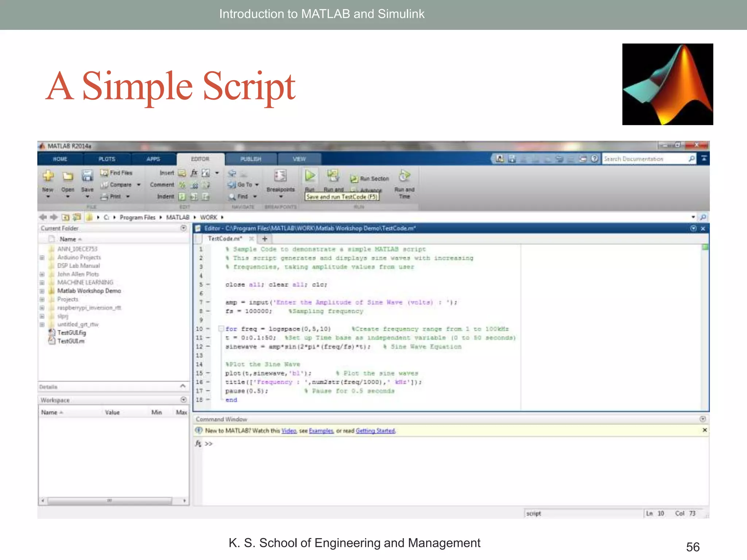
Task: Expand the Details panel chevron
Action: (x=183, y=386)
